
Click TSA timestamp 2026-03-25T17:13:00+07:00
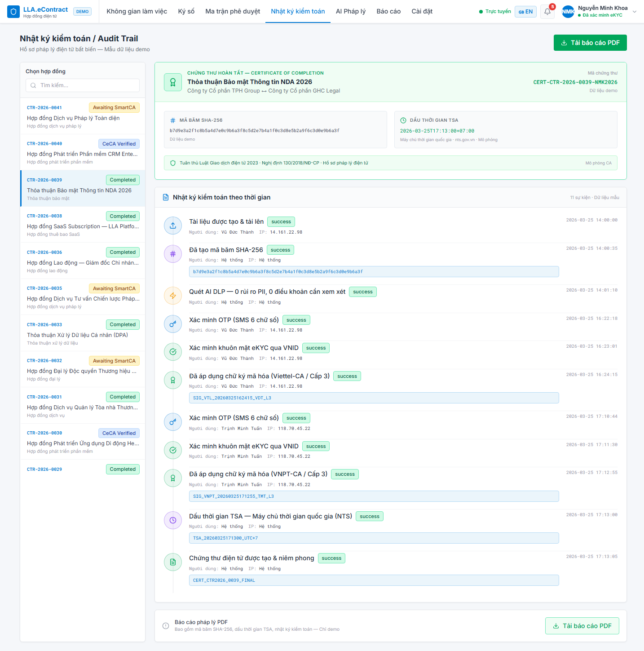[437, 131]
